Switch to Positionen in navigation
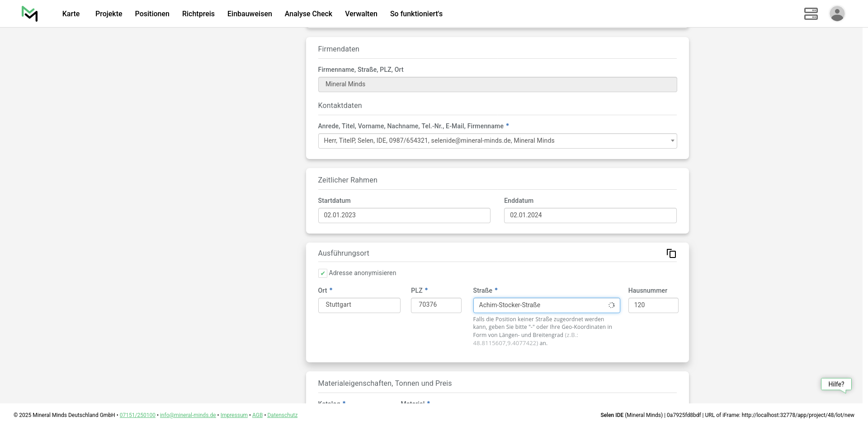This screenshot has height=426, width=868. (152, 14)
